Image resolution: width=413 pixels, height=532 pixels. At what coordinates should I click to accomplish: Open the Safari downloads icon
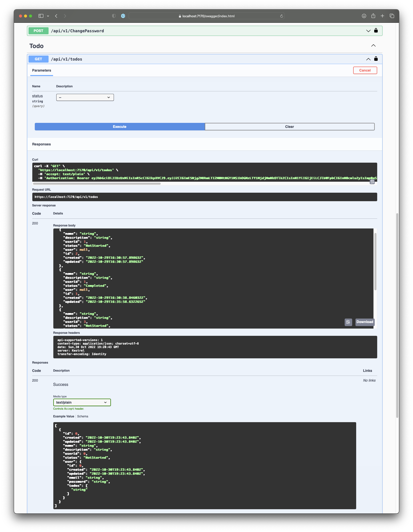364,16
